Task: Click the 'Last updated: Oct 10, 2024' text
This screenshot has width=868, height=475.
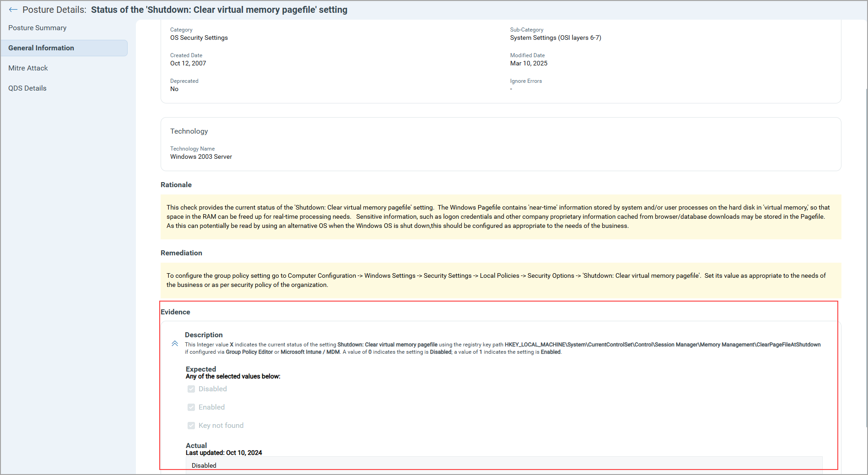Action: (224, 453)
